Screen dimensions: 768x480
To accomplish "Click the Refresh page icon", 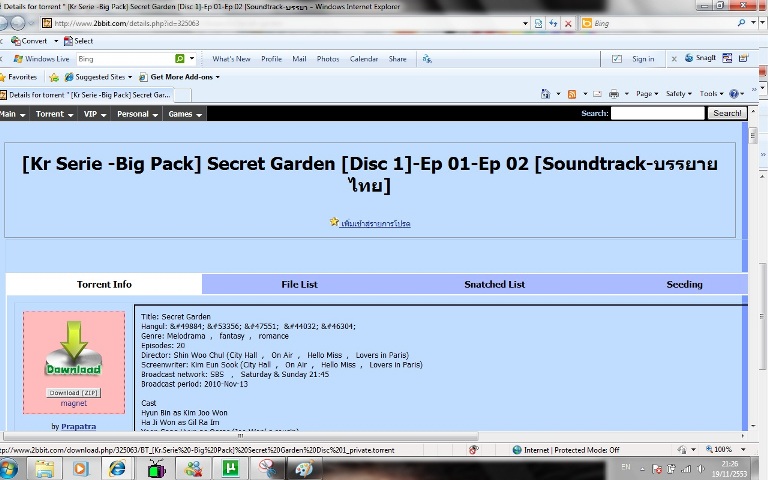I will coord(553,23).
